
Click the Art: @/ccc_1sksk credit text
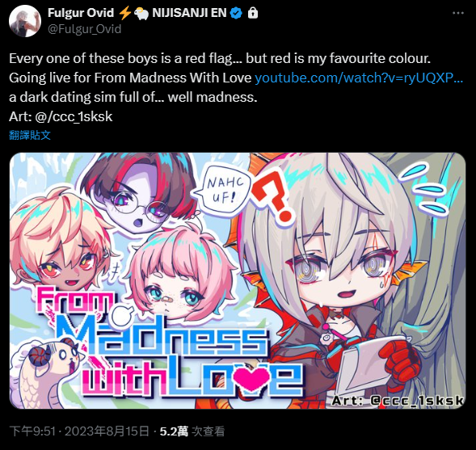61,117
